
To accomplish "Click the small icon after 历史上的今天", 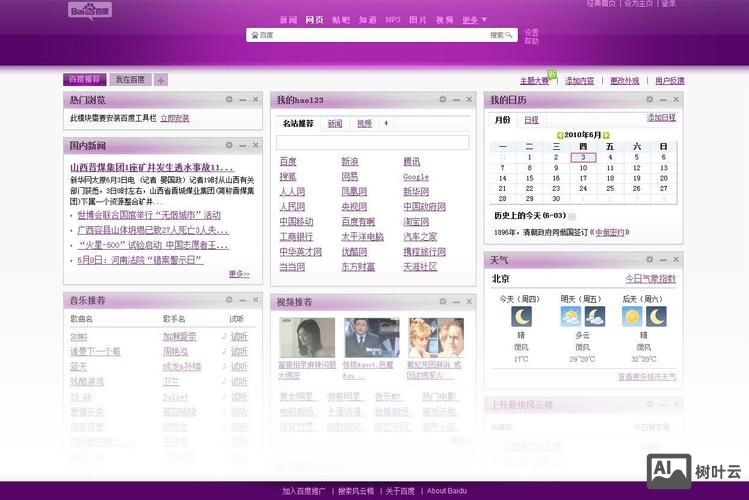I will point(572,216).
